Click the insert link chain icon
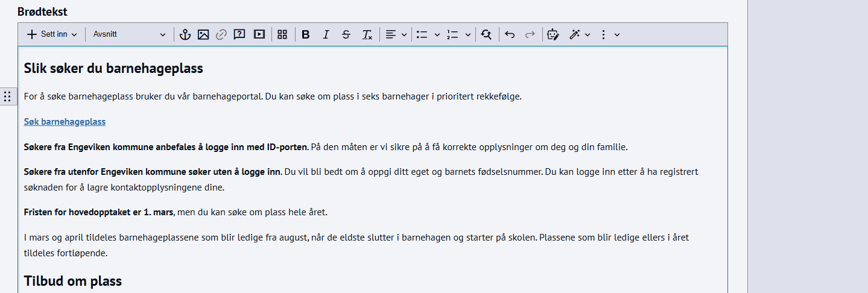The width and height of the screenshot is (868, 293). pos(221,34)
